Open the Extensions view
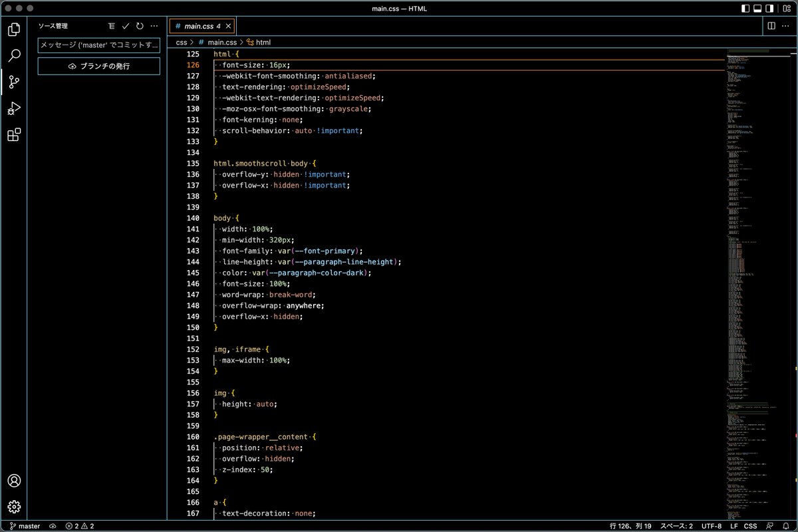The height and width of the screenshot is (532, 798). click(x=14, y=135)
